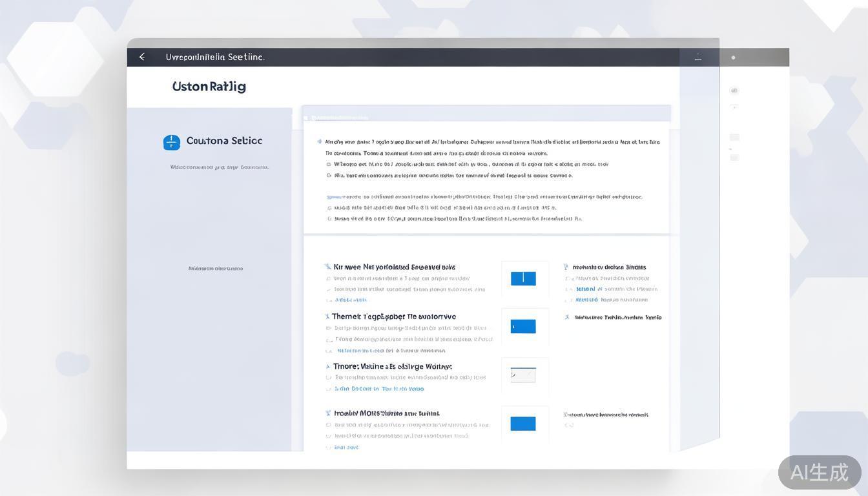Click the back arrow in the title bar
This screenshot has width=868, height=496.
[142, 57]
